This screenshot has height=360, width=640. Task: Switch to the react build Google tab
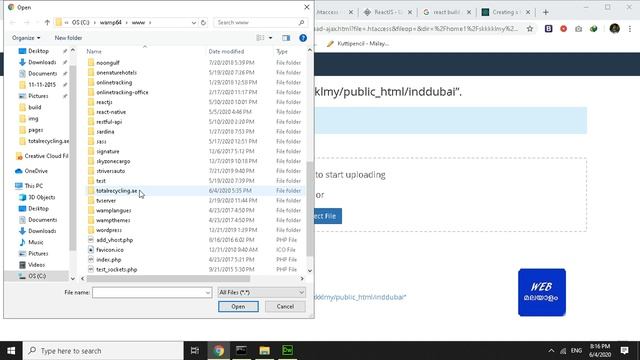tap(447, 12)
